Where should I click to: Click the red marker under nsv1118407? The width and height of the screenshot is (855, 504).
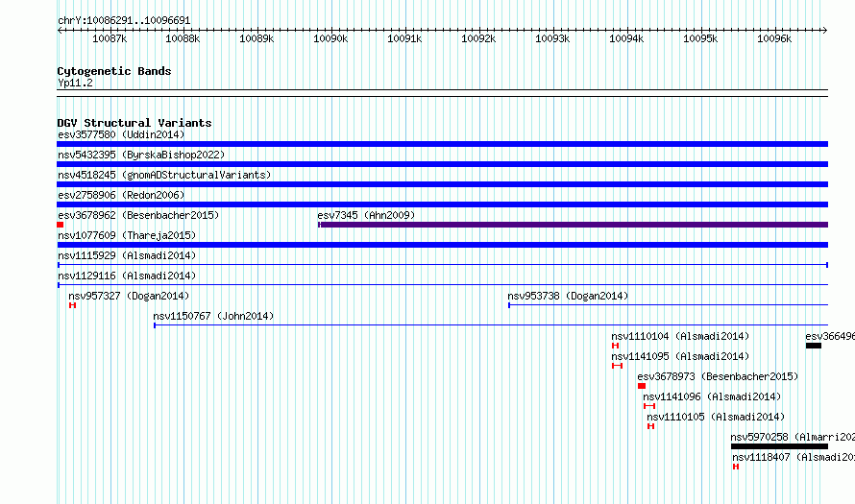click(x=736, y=467)
